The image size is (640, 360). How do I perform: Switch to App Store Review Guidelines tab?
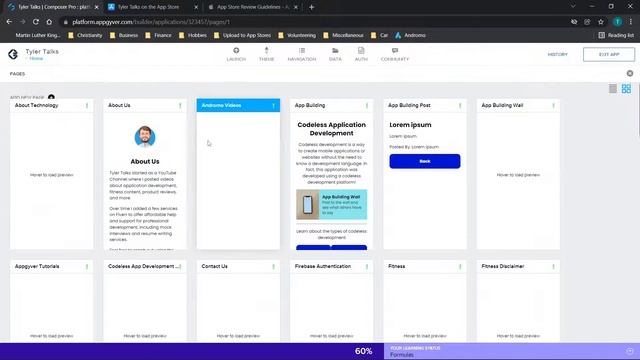pyautogui.click(x=253, y=7)
